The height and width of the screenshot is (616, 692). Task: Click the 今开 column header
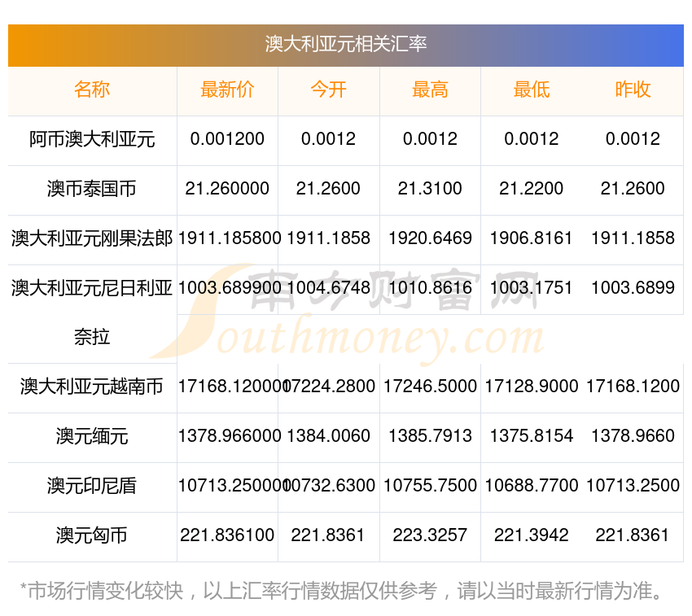pyautogui.click(x=328, y=90)
